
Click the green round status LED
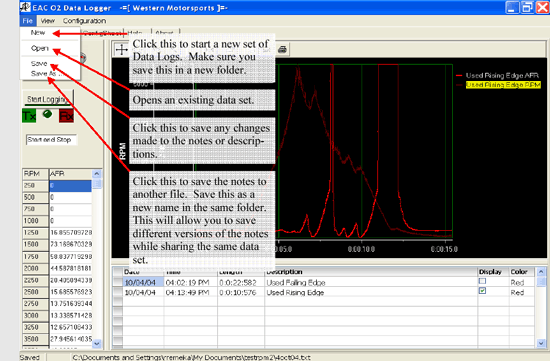[x=47, y=114]
